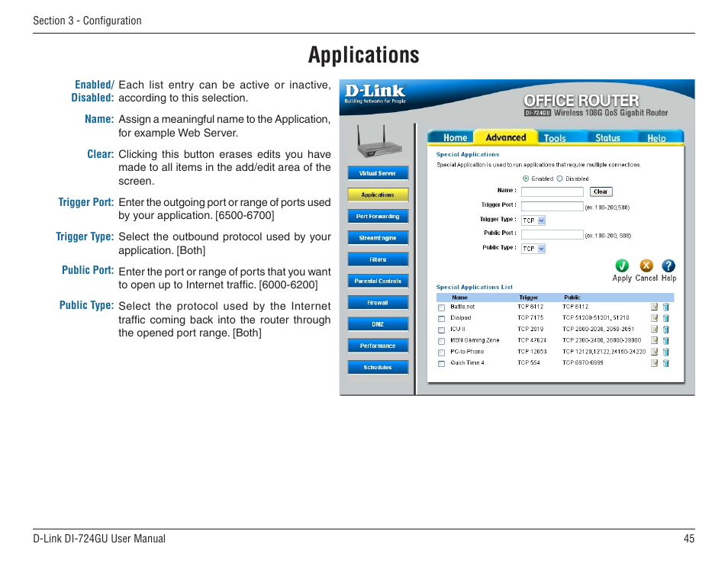This screenshot has width=728, height=563.
Task: Switch to the Advanced tab
Action: pos(506,137)
